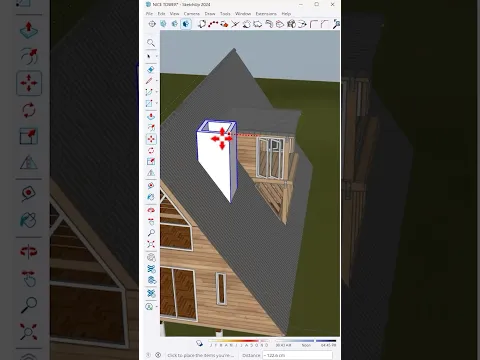Expand the Line tool dropdown arrow
This screenshot has height=360, width=480.
coord(156,81)
